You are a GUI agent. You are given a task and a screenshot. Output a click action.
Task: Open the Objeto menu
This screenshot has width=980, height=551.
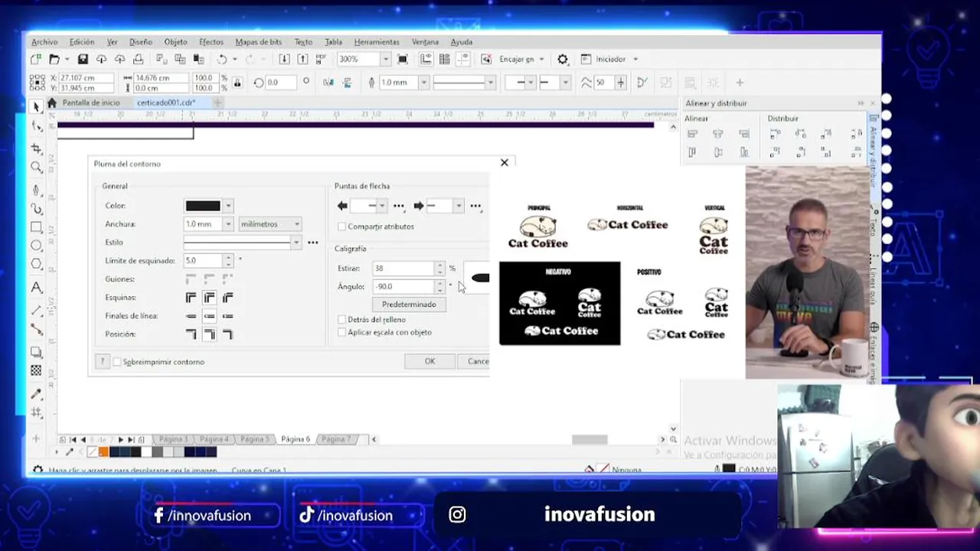(x=175, y=42)
